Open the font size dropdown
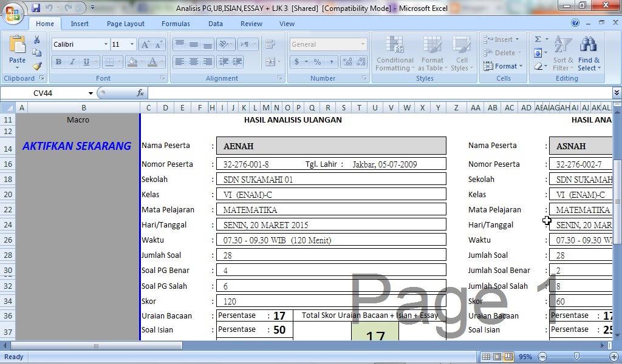This screenshot has height=364, width=622. pyautogui.click(x=132, y=44)
